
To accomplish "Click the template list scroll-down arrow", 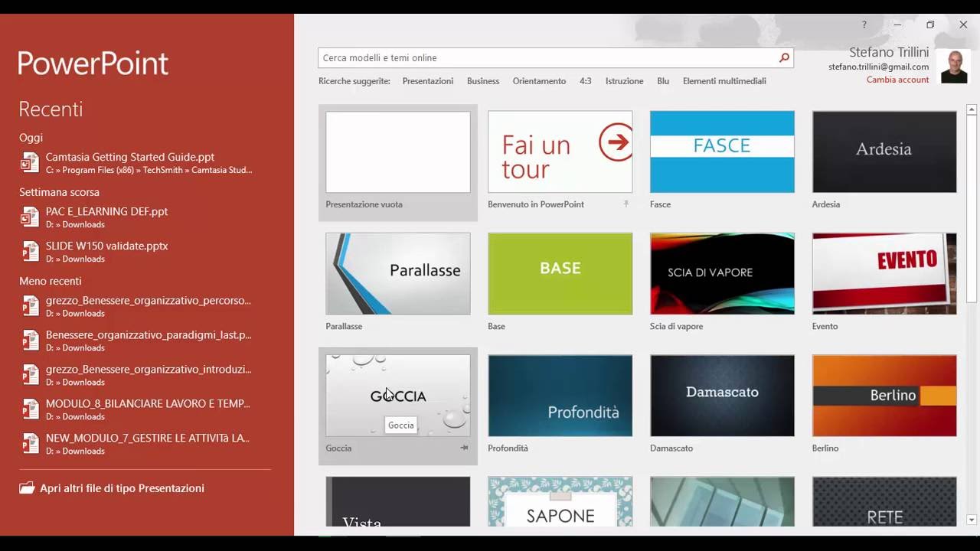I will click(x=972, y=520).
